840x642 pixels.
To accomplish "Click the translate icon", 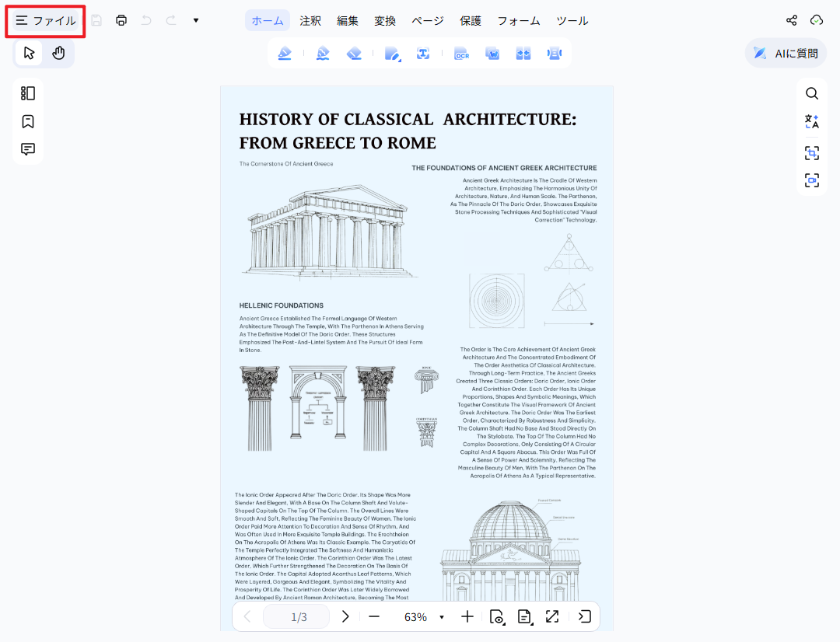I will (811, 121).
